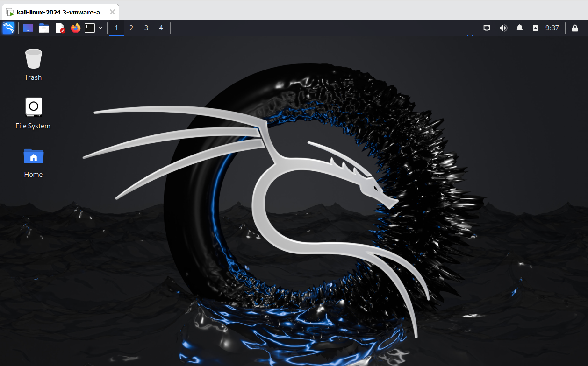588x366 pixels.
Task: Switch to workspace 3
Action: 146,28
